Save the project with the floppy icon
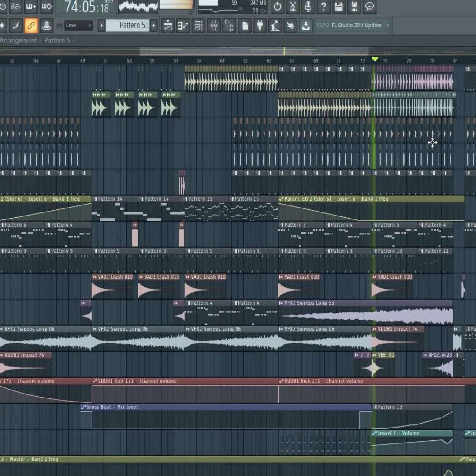The width and height of the screenshot is (476, 476). (x=339, y=6)
